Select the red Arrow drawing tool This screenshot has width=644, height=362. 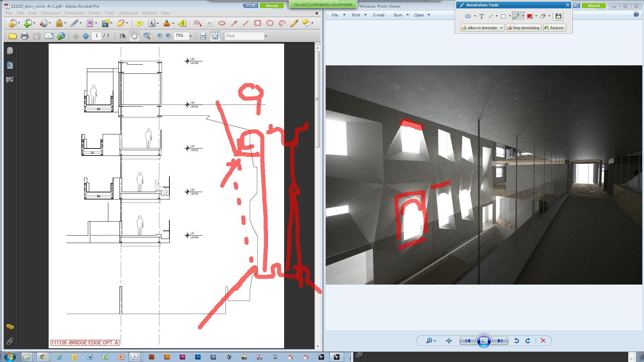[234, 23]
